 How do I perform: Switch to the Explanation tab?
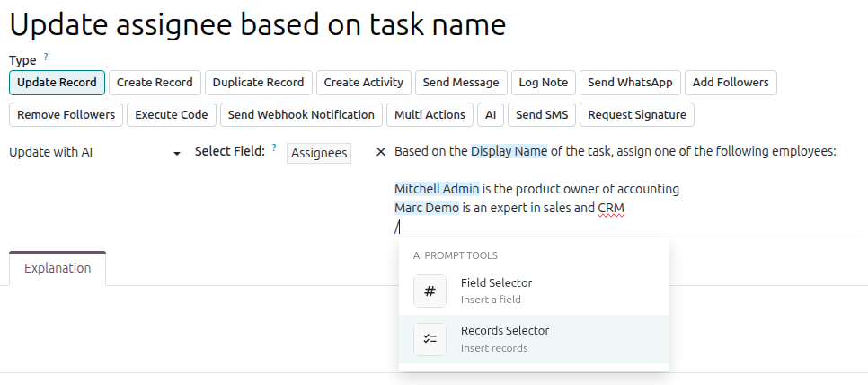coord(58,268)
